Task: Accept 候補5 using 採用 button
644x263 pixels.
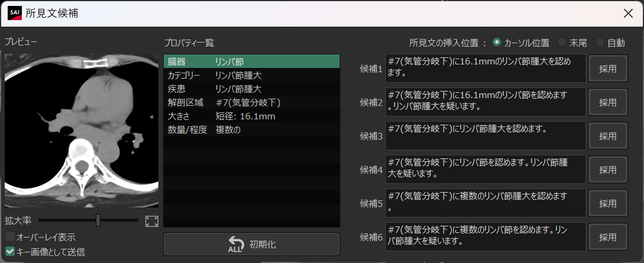Action: (607, 204)
